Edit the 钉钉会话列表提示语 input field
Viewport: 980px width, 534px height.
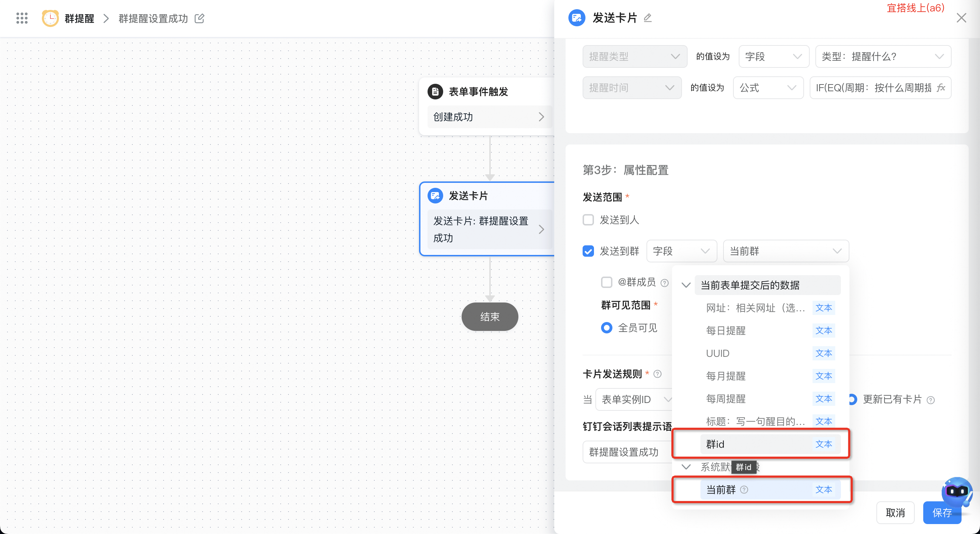628,452
